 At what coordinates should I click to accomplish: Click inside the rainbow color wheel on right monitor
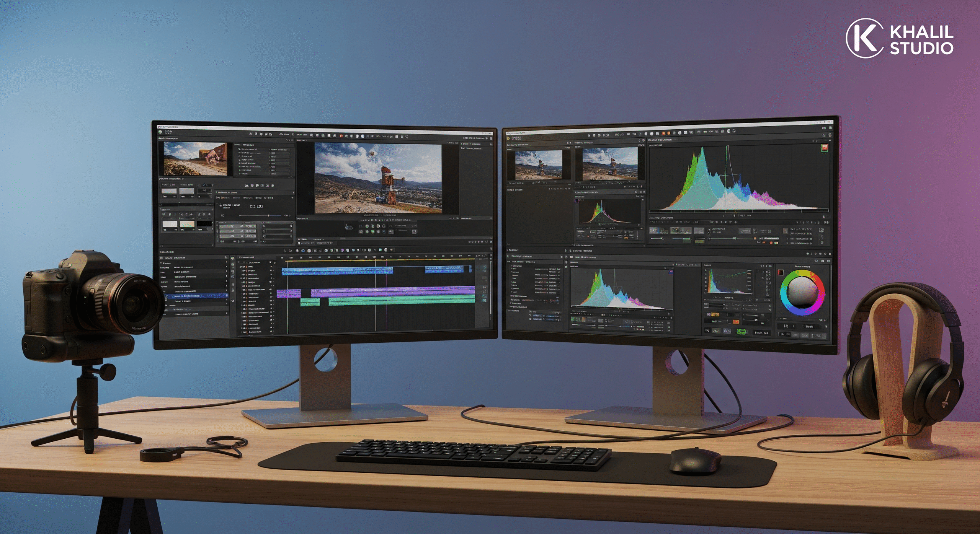click(802, 293)
